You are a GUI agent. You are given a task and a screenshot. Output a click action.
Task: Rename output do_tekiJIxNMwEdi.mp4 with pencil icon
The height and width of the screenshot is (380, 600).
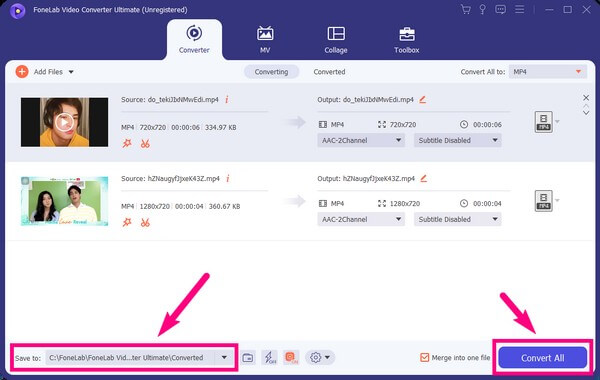click(x=422, y=99)
